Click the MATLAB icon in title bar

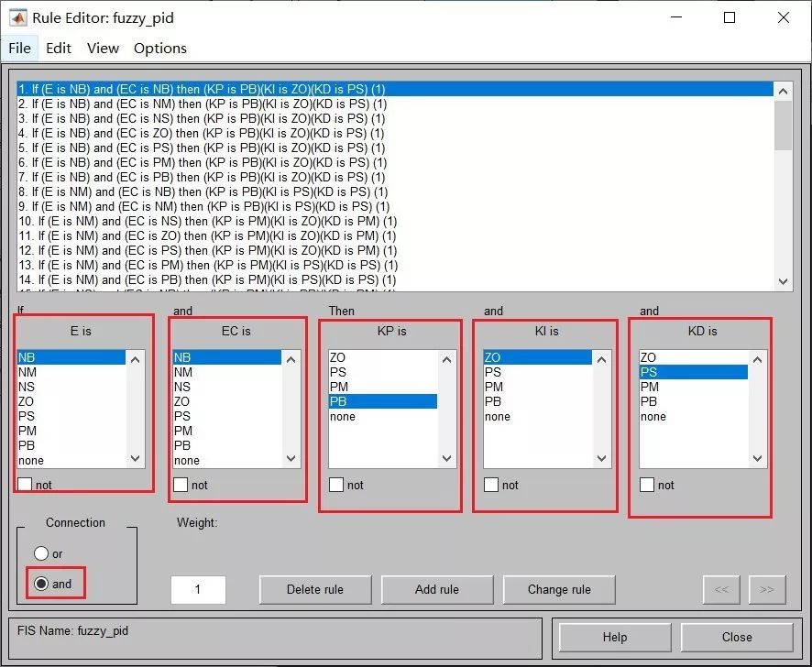coord(18,17)
